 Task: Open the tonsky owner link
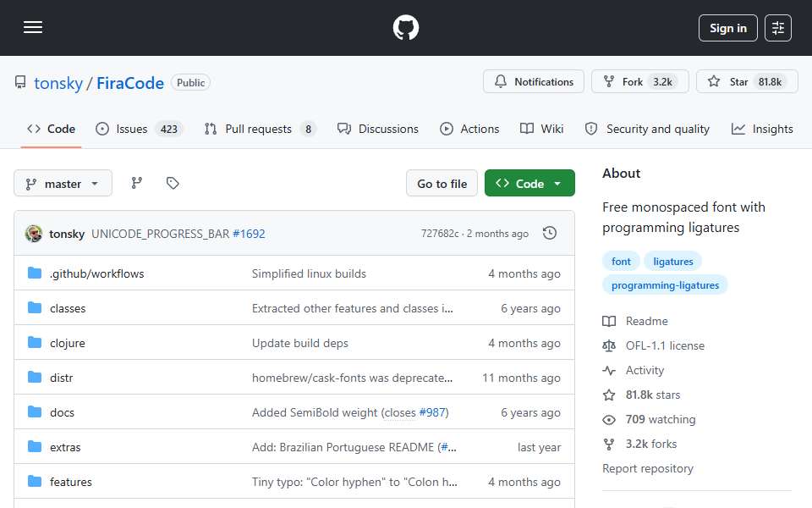click(x=58, y=83)
